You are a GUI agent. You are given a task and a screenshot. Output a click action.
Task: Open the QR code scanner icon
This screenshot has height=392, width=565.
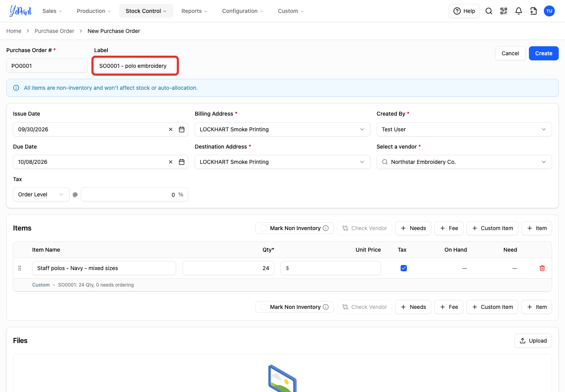click(x=504, y=11)
